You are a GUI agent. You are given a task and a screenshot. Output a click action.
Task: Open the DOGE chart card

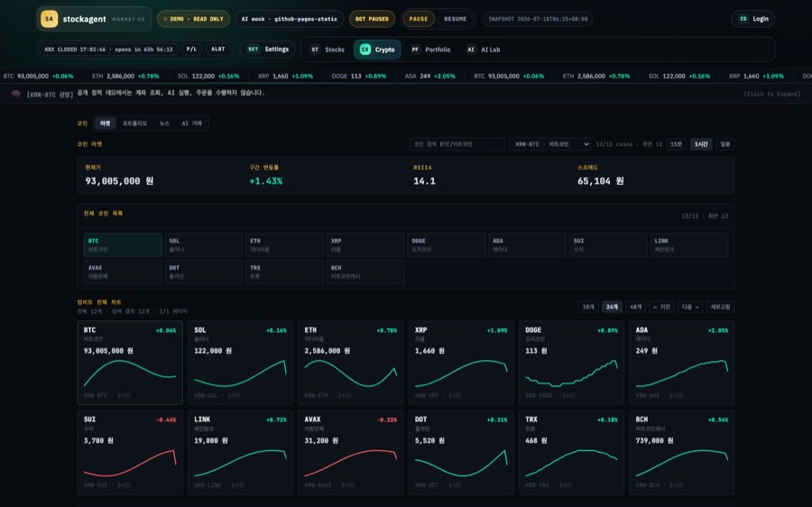(x=571, y=363)
